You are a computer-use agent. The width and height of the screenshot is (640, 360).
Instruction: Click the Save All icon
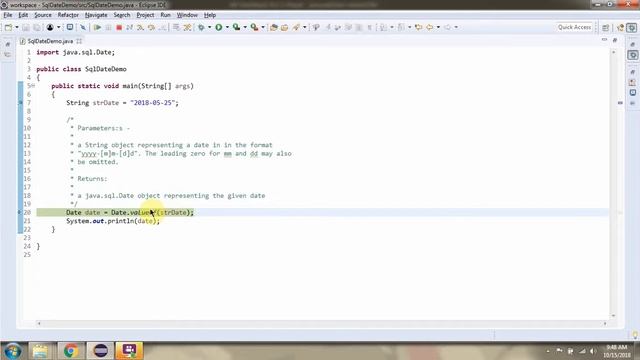(x=36, y=27)
